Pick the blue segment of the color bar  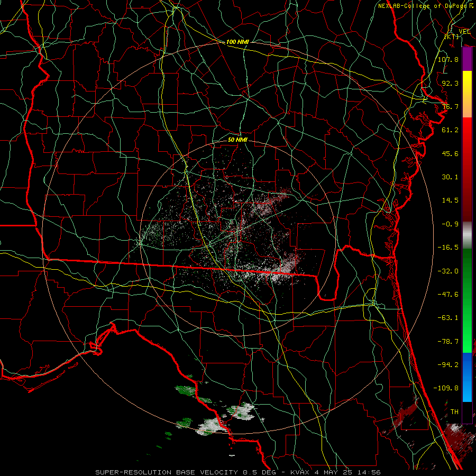(467, 377)
